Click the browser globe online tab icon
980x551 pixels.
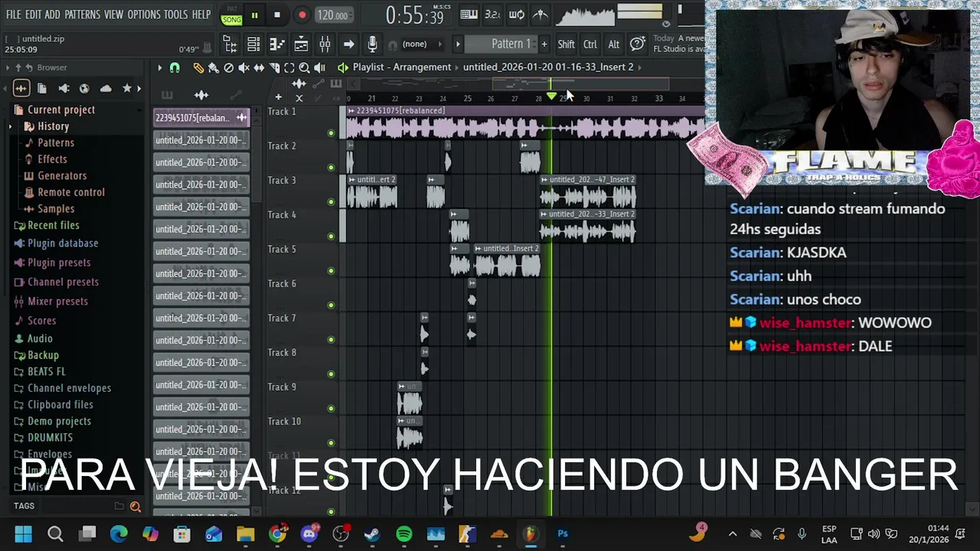click(x=84, y=89)
